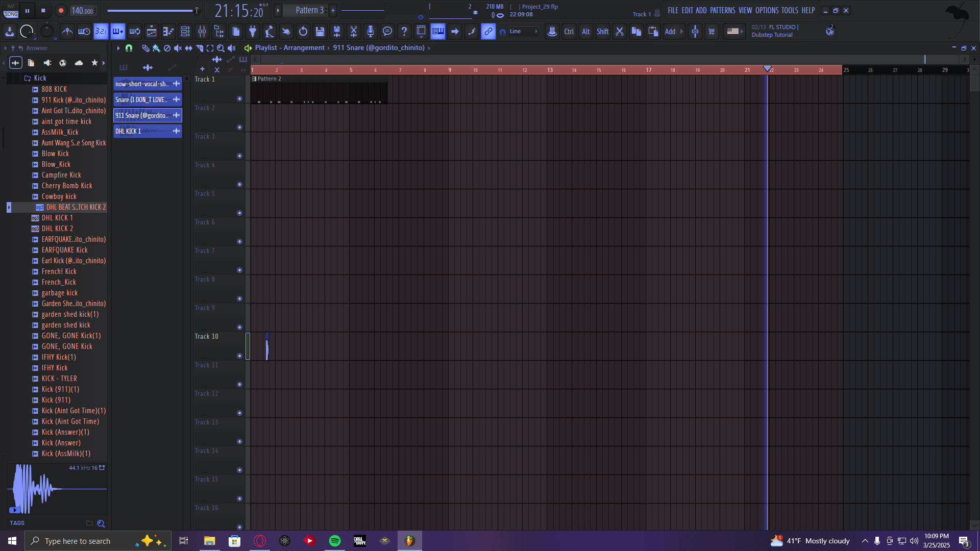Image resolution: width=980 pixels, height=551 pixels.
Task: Select Cherry Bomb Kick sample
Action: click(67, 186)
